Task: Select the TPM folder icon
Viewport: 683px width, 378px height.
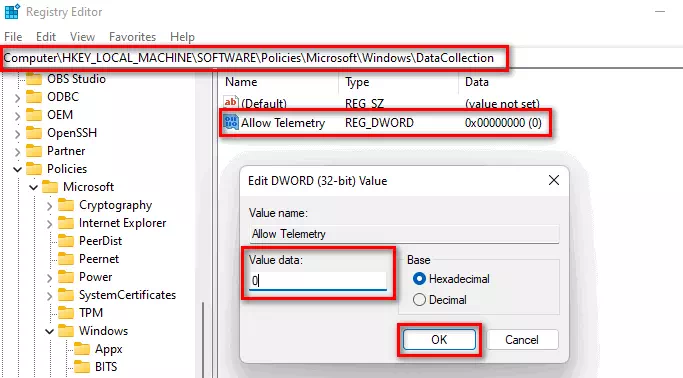Action: tap(66, 313)
